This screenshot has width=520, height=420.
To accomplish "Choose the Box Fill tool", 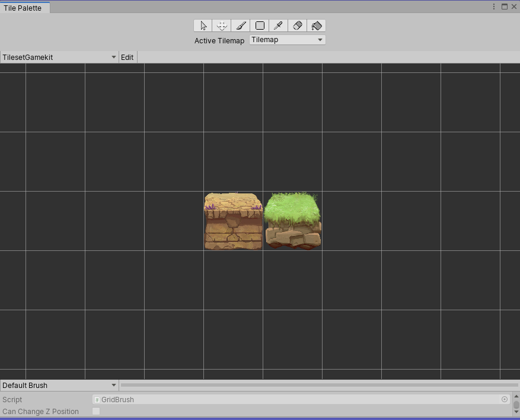I will pos(260,25).
